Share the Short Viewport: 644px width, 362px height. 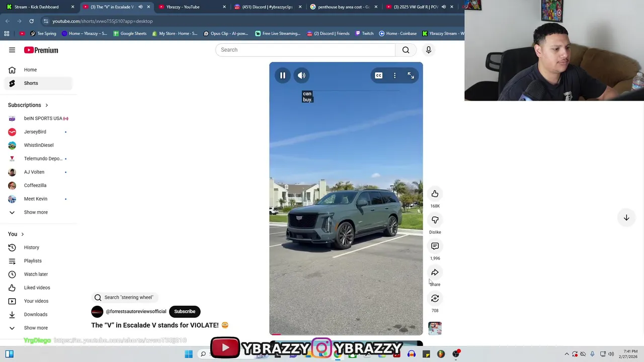435,273
